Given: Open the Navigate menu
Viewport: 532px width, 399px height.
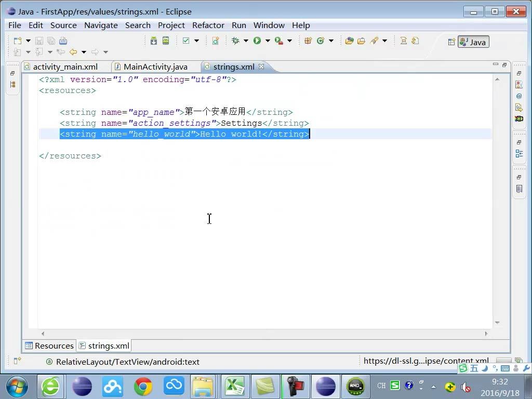Looking at the screenshot, I should [101, 25].
